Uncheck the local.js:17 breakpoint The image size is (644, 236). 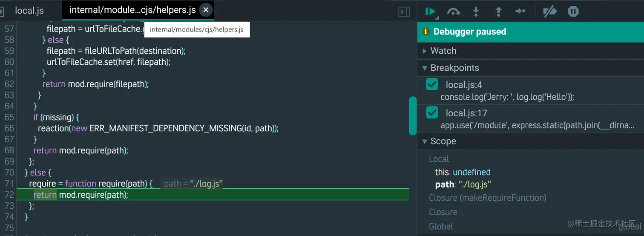(432, 112)
